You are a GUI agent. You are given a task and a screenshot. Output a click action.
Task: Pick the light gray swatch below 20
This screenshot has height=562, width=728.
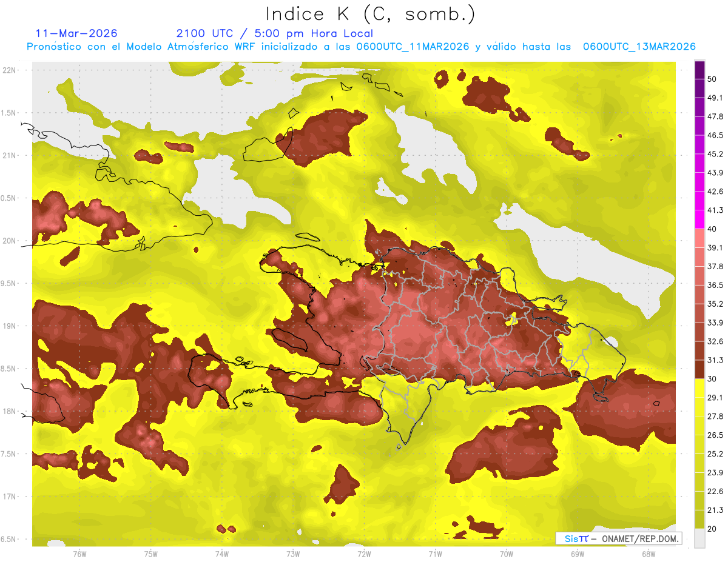pos(699,538)
